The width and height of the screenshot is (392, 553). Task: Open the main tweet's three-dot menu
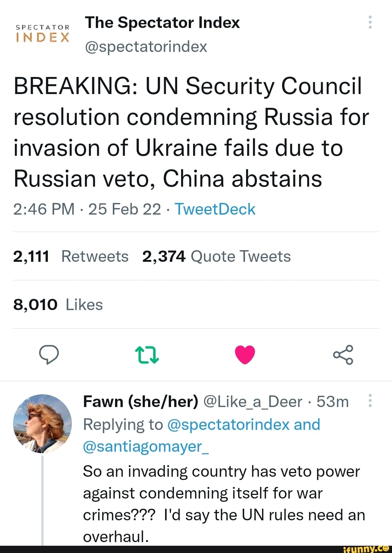point(370,23)
